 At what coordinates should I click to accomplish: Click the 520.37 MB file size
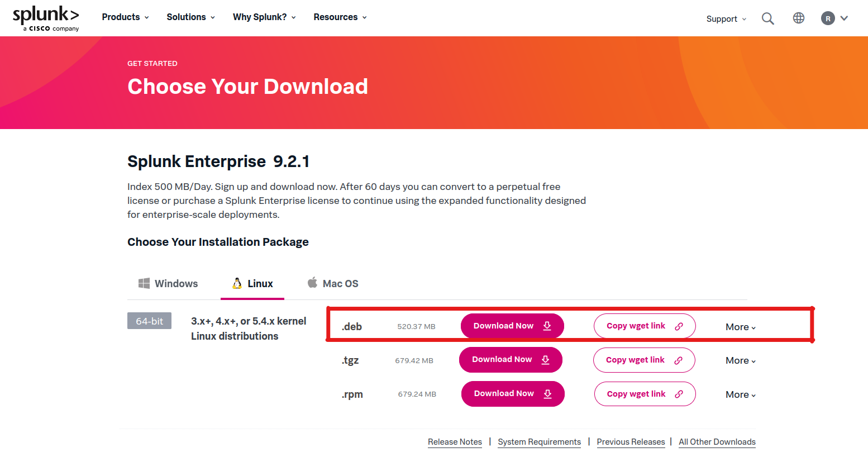[x=416, y=326]
